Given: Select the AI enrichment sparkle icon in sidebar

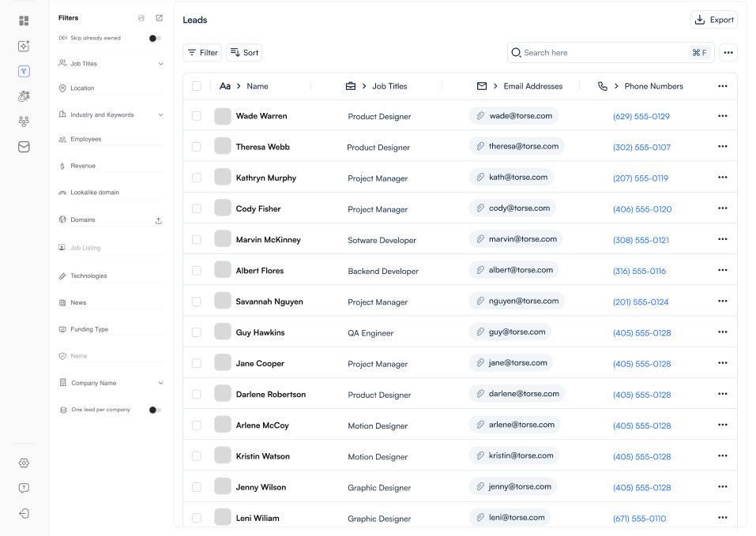Looking at the screenshot, I should (x=24, y=46).
